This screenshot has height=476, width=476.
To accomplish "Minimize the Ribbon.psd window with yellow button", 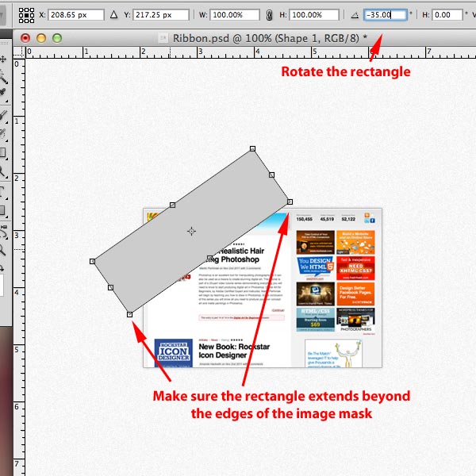I will pyautogui.click(x=41, y=38).
